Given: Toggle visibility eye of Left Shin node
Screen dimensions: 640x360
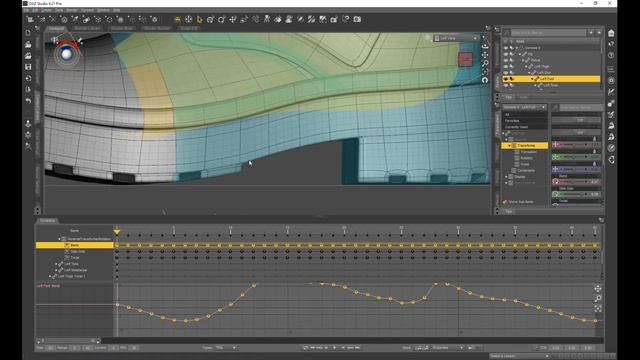Looking at the screenshot, I should 506,73.
